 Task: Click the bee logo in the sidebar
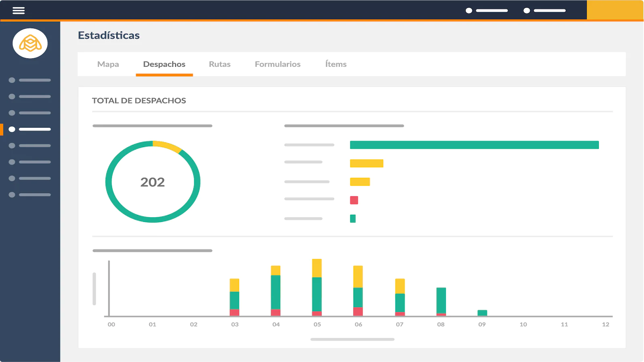[30, 43]
